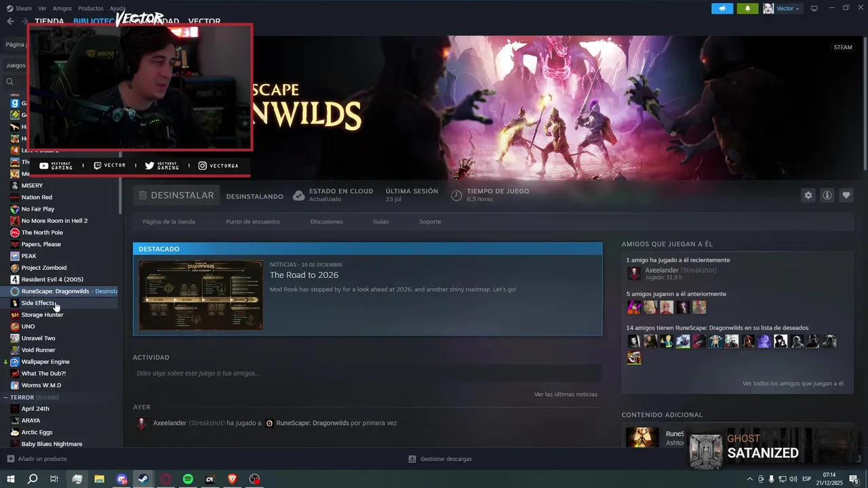The width and height of the screenshot is (868, 488).
Task: Select Arctic Eggs game icon
Action: click(15, 432)
